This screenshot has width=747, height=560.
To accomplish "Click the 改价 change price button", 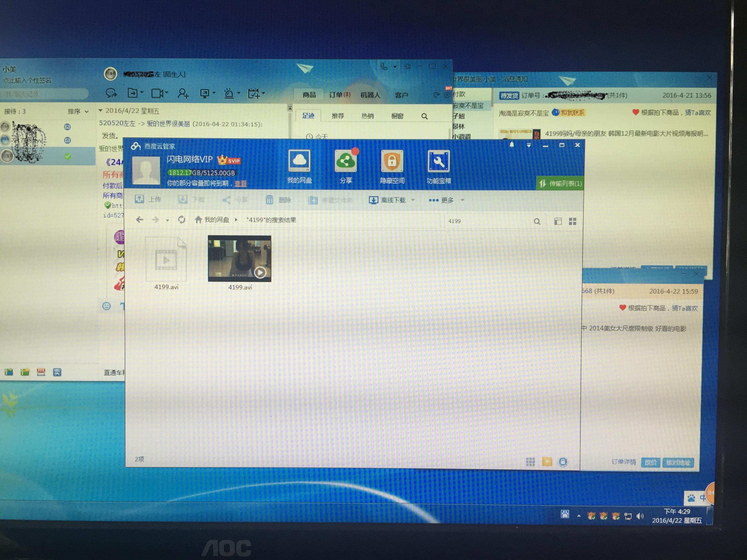I will [650, 463].
